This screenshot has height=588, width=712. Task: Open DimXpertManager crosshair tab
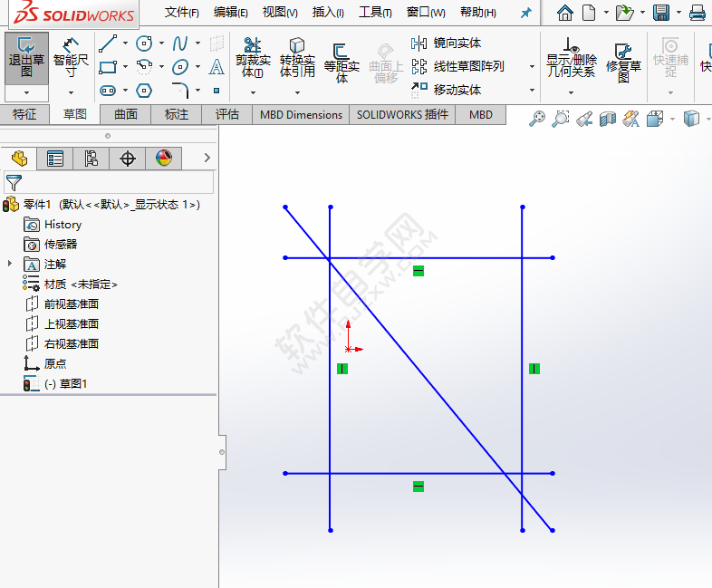(x=128, y=159)
